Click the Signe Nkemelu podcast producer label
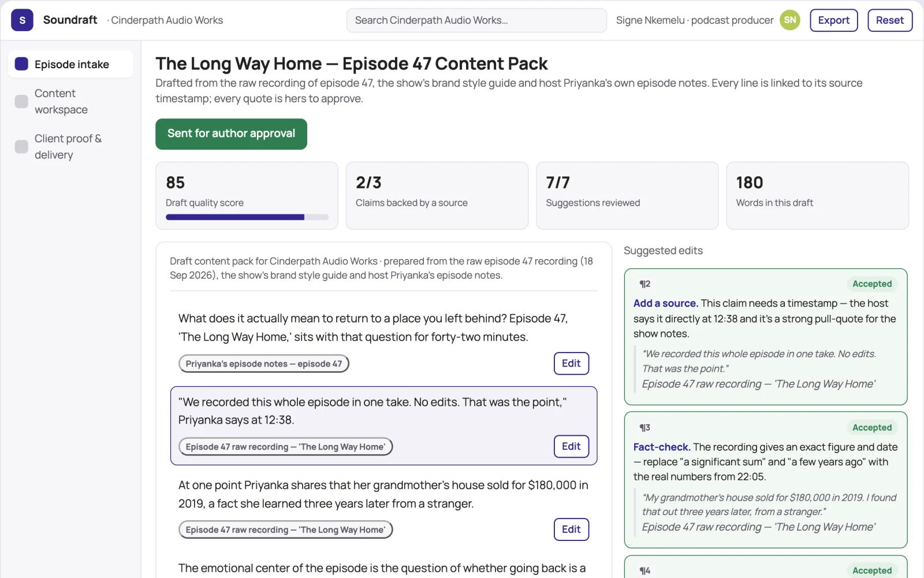This screenshot has height=578, width=924. (694, 20)
